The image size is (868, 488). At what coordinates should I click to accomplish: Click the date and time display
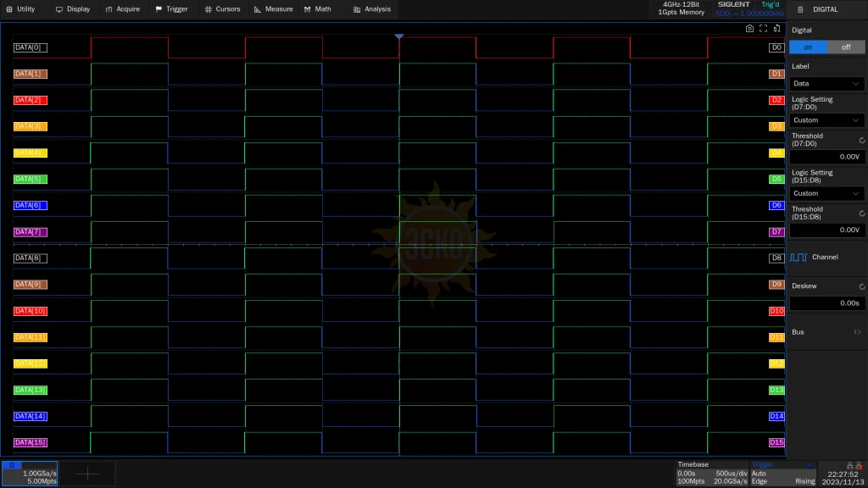pos(843,478)
